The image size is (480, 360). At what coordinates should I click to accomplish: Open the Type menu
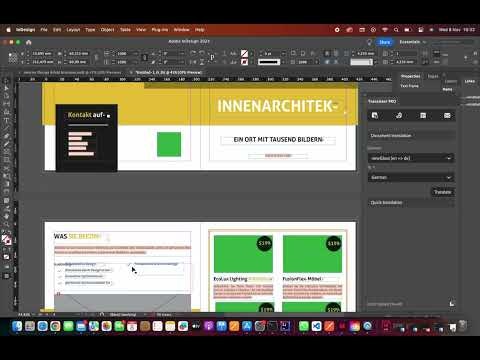90,30
